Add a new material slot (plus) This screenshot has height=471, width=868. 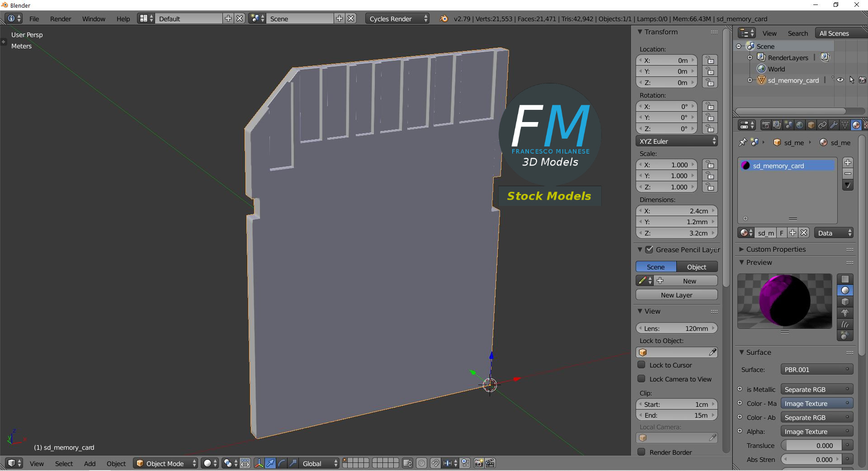coord(848,162)
